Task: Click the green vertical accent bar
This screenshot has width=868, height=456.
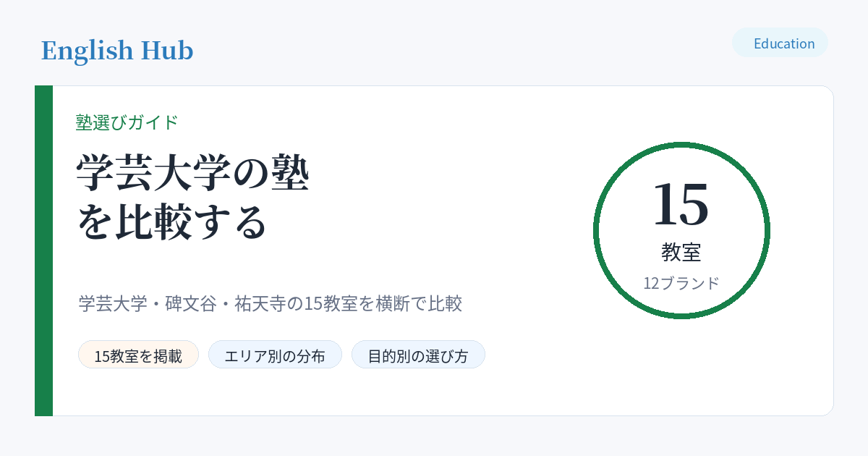Action: click(x=43, y=250)
